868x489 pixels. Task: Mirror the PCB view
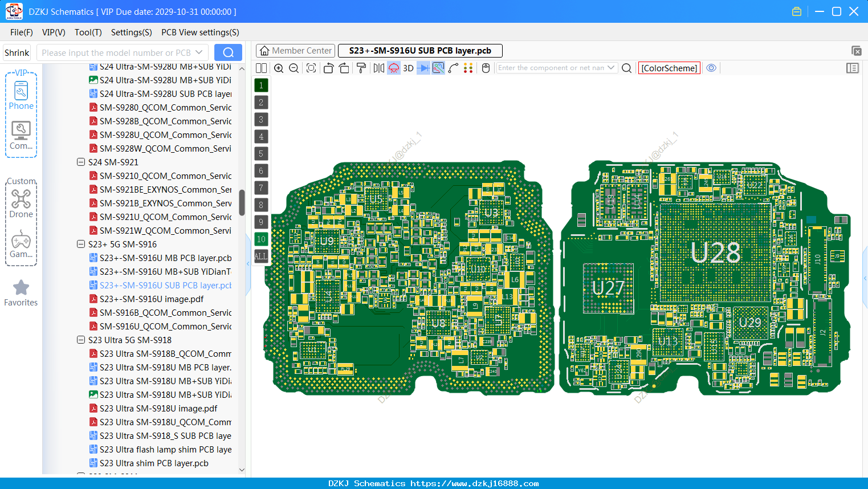[379, 68]
